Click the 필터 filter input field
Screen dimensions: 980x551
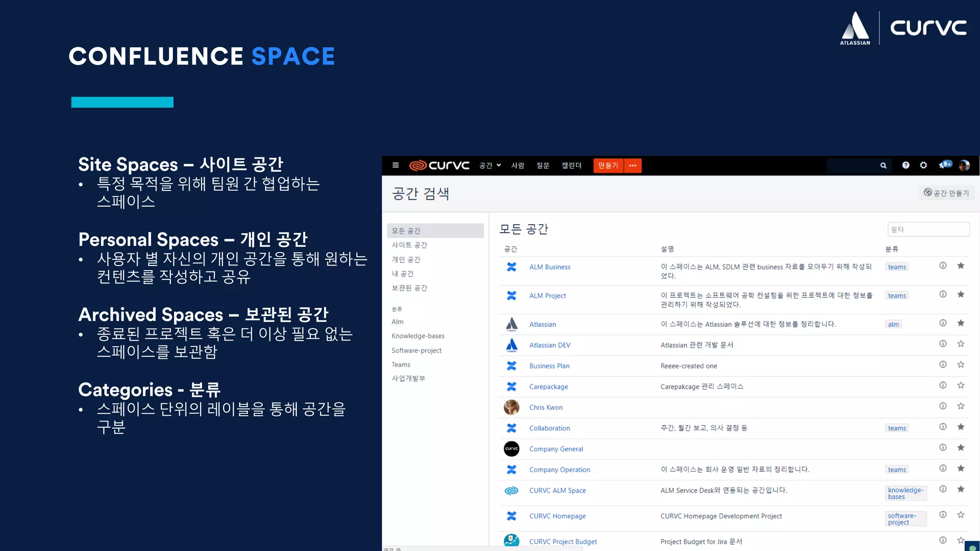[x=928, y=230]
